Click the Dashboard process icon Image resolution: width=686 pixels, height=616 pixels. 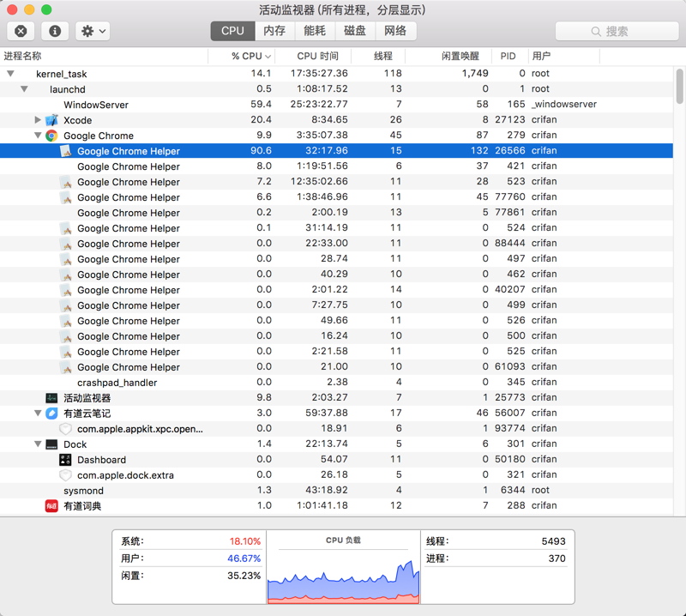(65, 460)
